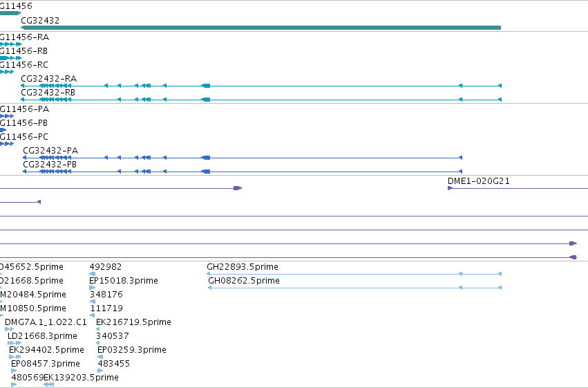Open the EK139203.5prime EST label

[81, 378]
